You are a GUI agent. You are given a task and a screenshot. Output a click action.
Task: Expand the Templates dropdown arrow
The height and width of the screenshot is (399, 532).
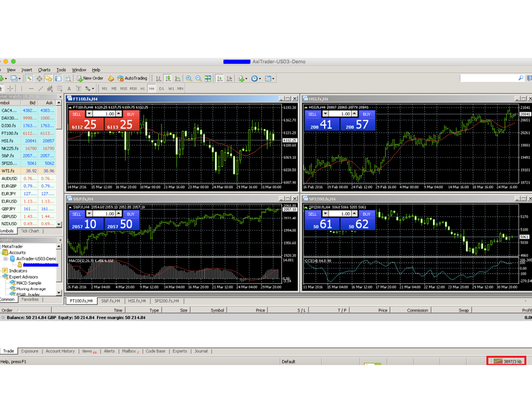(x=273, y=78)
